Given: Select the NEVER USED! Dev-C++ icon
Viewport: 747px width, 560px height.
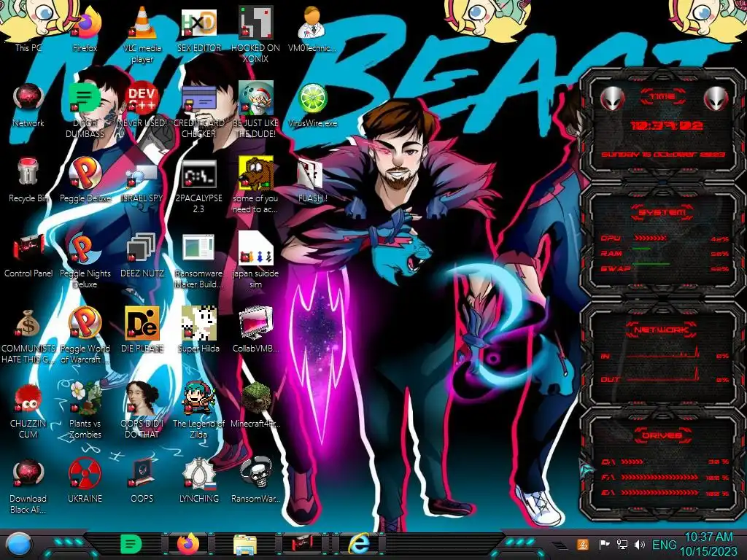Looking at the screenshot, I should pyautogui.click(x=142, y=105).
